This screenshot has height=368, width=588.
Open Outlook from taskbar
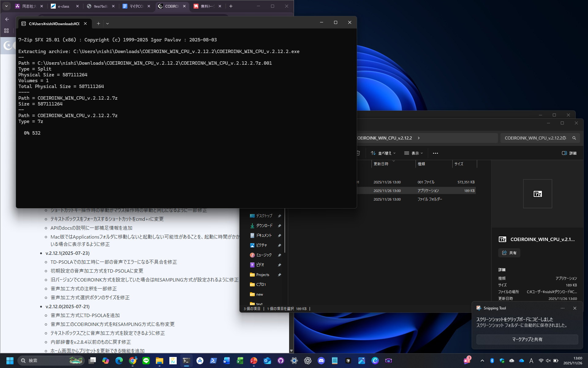[x=267, y=361]
